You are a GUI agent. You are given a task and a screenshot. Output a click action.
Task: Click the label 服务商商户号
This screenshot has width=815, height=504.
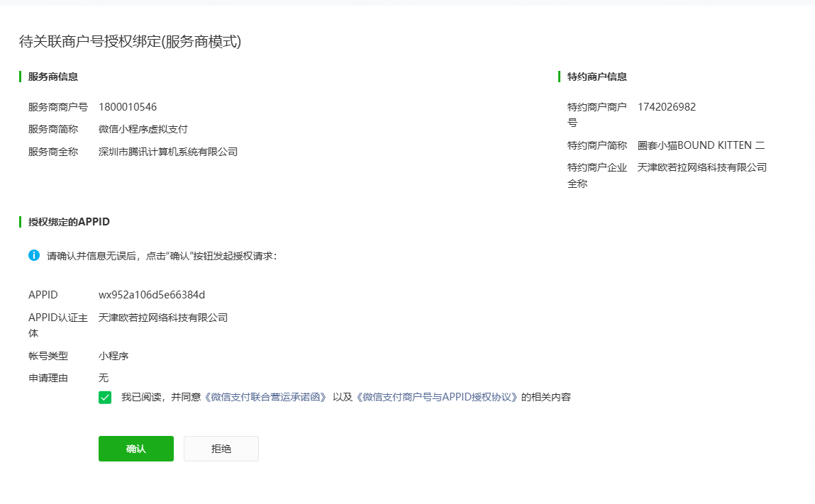coord(57,107)
